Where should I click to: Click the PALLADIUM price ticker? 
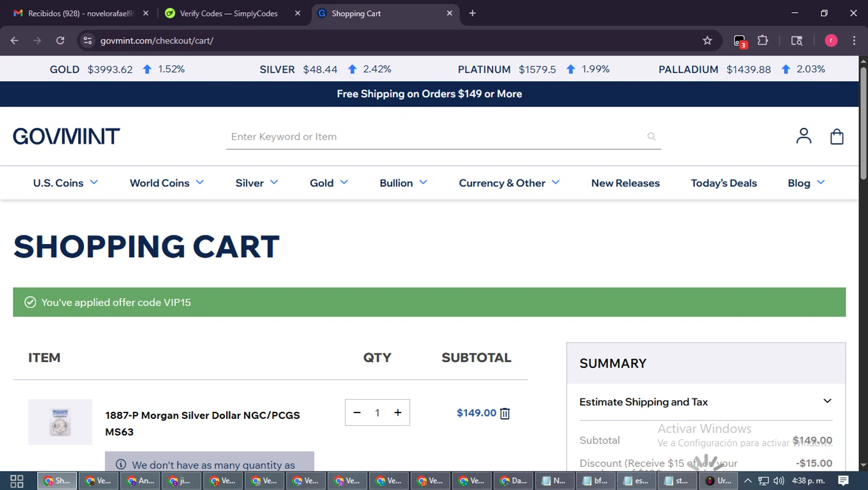click(x=742, y=69)
